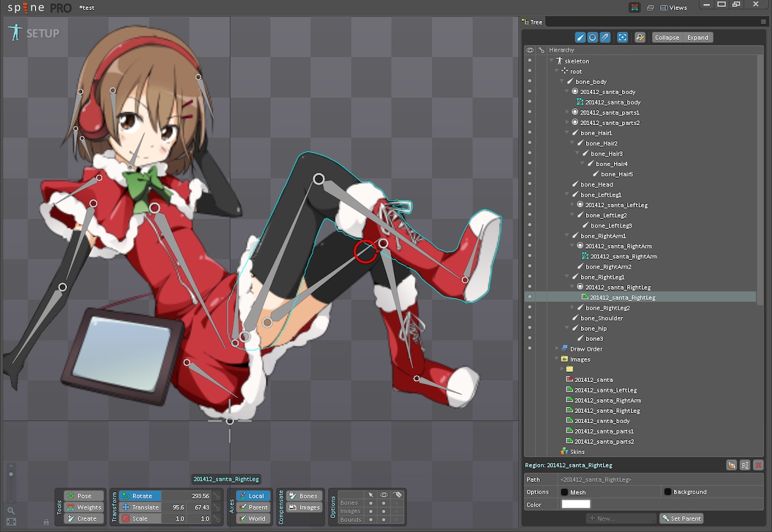Click the lock icon near the Tools panel
The width and height of the screenshot is (772, 532).
click(x=46, y=523)
